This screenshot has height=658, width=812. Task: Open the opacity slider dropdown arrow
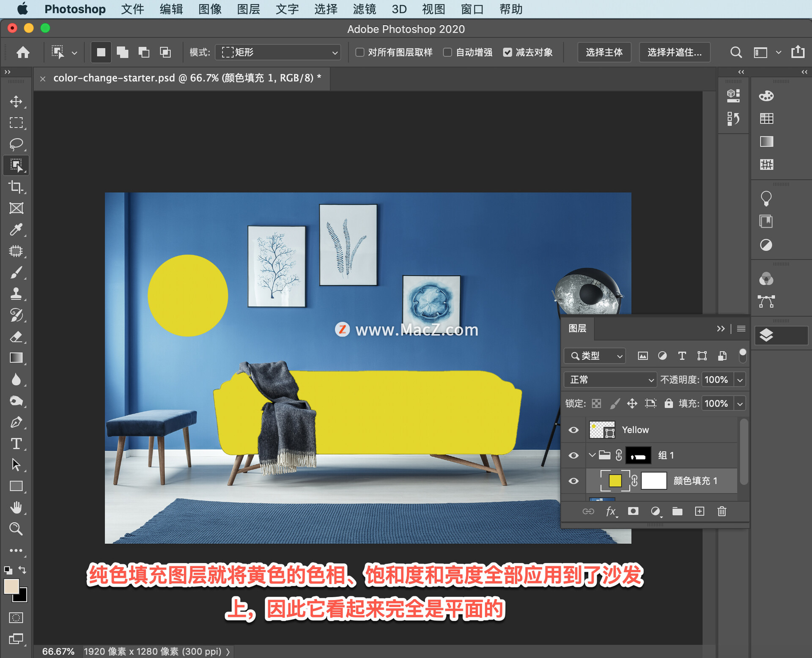point(740,380)
